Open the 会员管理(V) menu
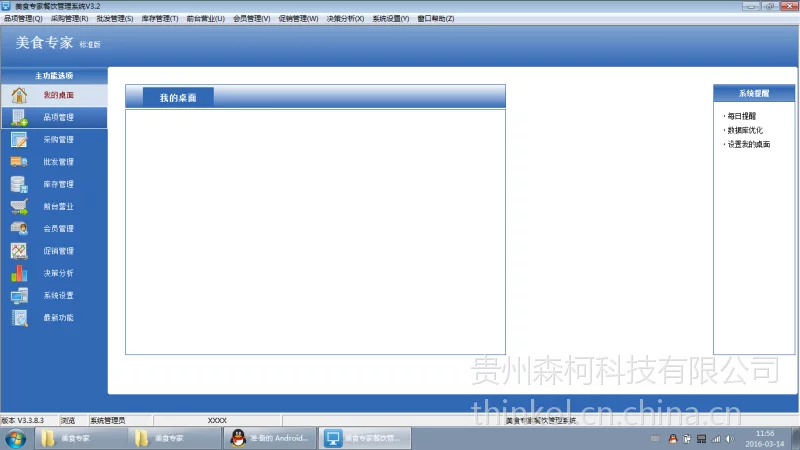Image resolution: width=800 pixels, height=450 pixels. pos(252,18)
